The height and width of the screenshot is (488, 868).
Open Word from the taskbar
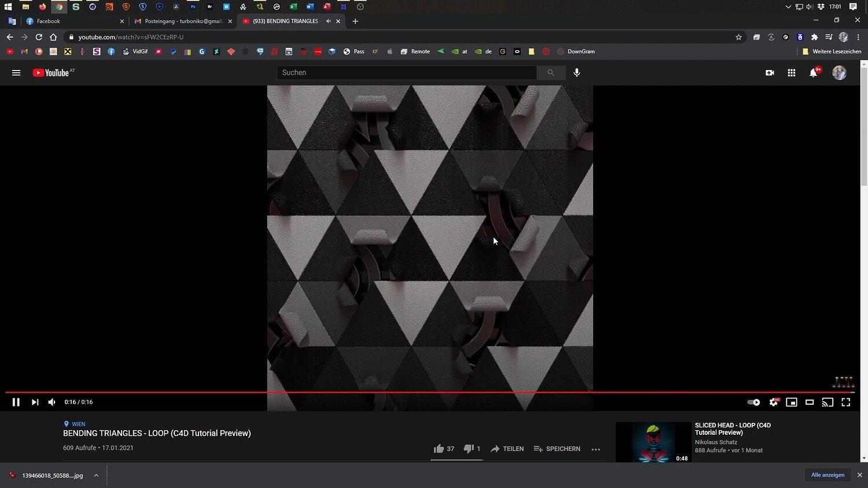click(x=310, y=7)
